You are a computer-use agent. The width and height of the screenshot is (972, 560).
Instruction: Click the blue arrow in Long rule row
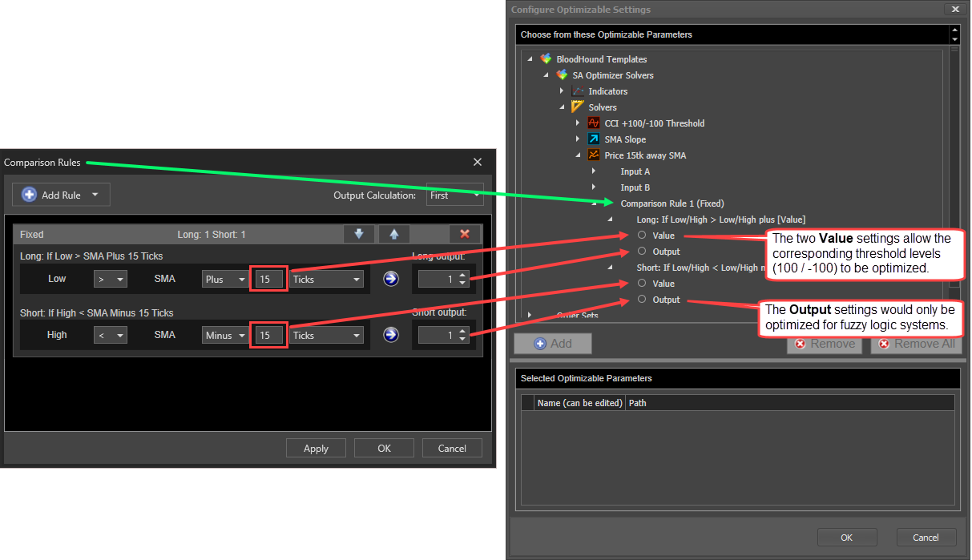tap(390, 279)
